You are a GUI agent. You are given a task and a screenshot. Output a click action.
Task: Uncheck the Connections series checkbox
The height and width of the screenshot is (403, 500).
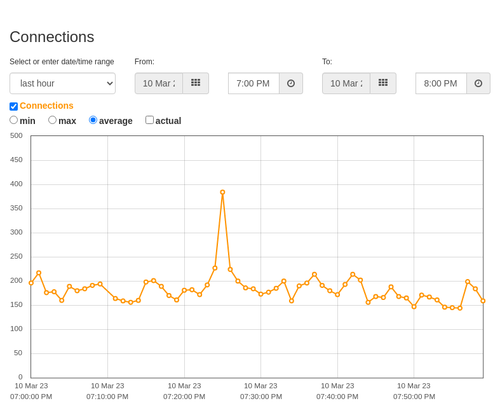click(14, 106)
